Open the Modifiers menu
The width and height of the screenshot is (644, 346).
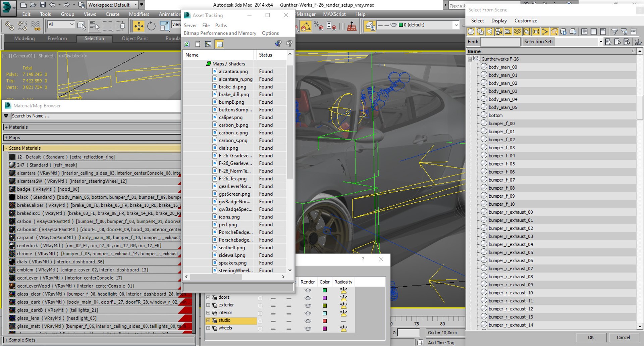(x=139, y=14)
